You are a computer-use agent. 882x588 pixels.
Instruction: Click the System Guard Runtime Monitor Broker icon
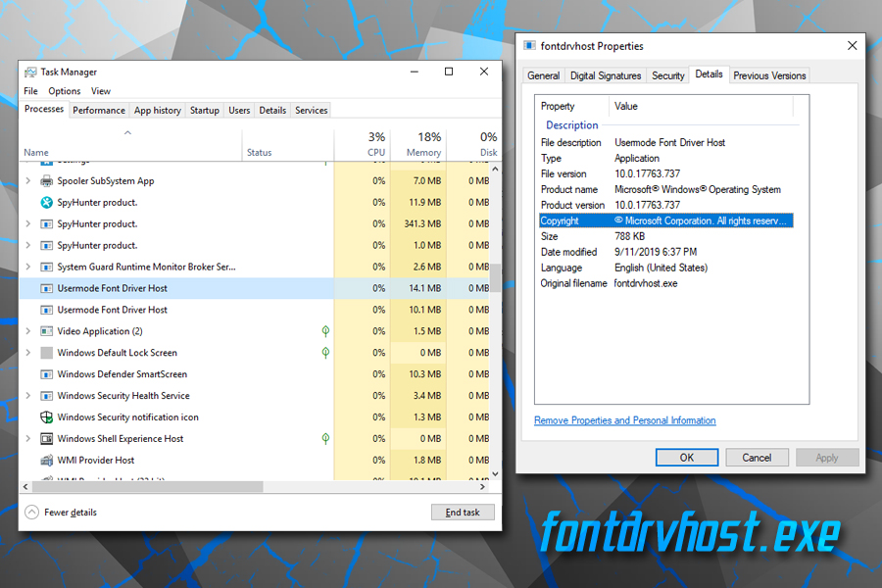47,267
